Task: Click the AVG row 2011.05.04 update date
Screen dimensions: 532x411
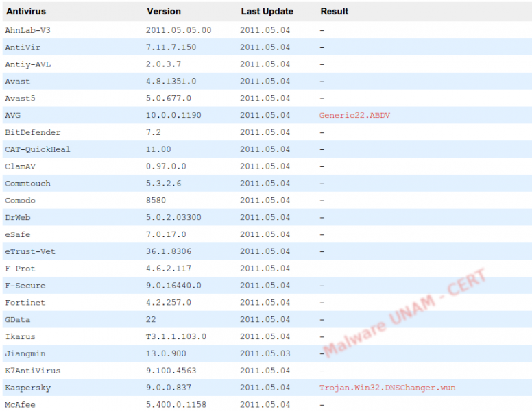Action: coord(265,115)
